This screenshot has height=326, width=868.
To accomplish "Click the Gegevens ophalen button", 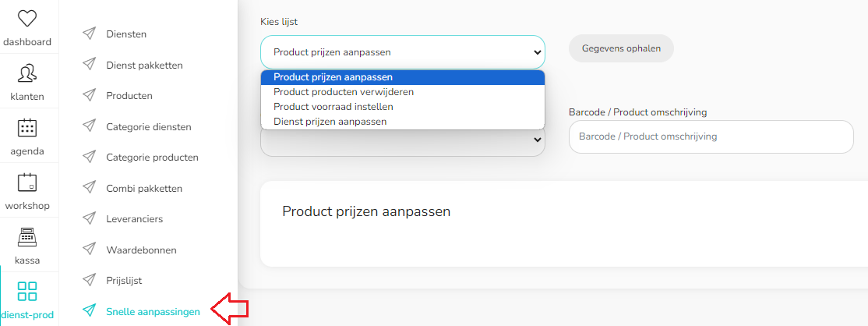I will (621, 48).
